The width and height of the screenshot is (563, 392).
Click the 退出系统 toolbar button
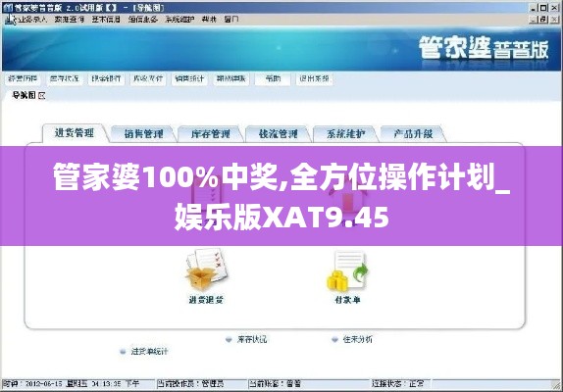coord(314,78)
